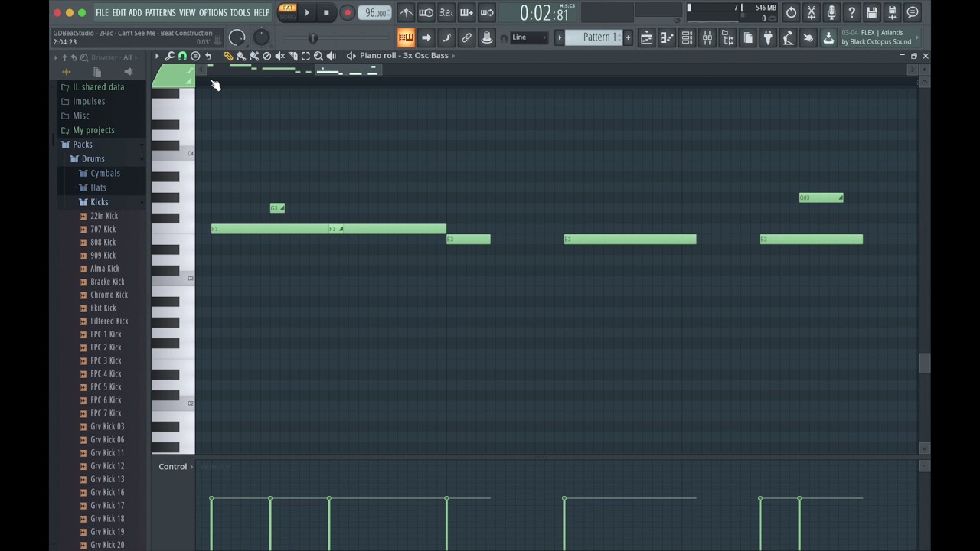Open pattern options arrow left of Pattern 1
Image resolution: width=980 pixels, height=551 pixels.
560,37
